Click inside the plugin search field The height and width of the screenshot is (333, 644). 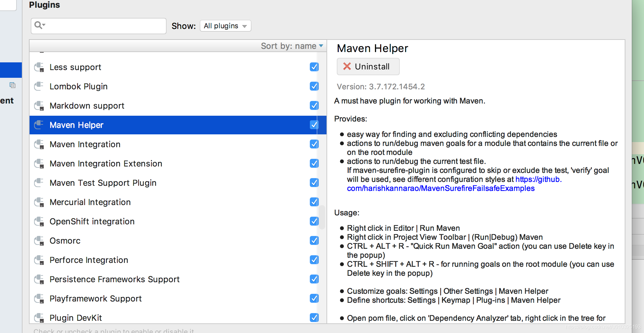98,26
